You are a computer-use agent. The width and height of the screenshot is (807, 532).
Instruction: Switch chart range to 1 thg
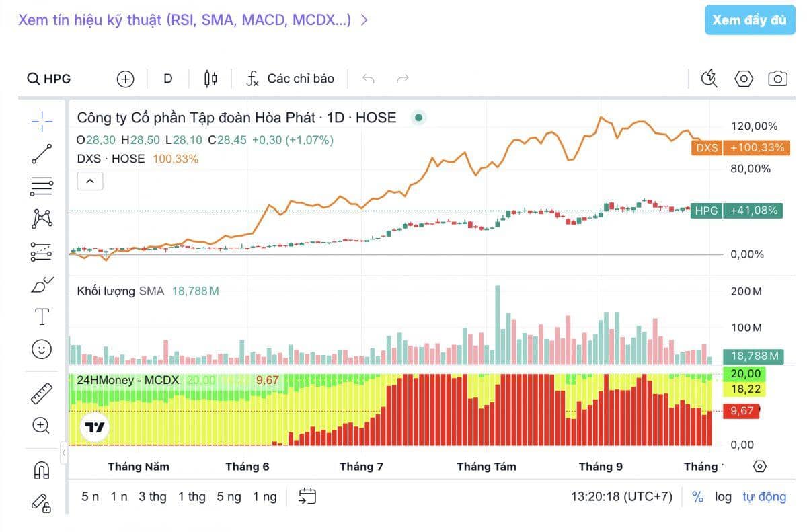(x=192, y=496)
